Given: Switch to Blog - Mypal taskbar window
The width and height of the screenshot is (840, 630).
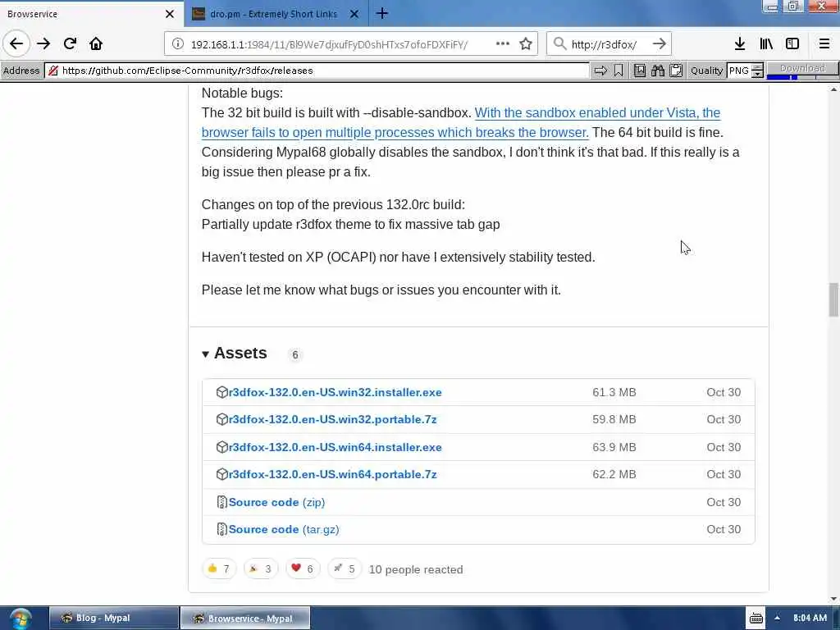Looking at the screenshot, I should click(113, 619).
